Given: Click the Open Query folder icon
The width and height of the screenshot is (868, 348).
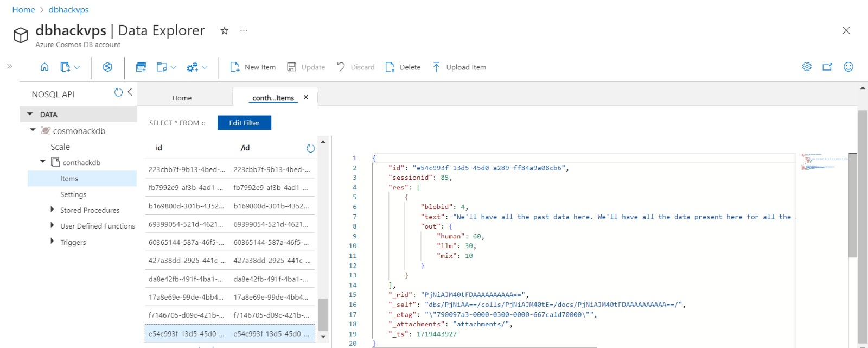Looking at the screenshot, I should pyautogui.click(x=162, y=67).
